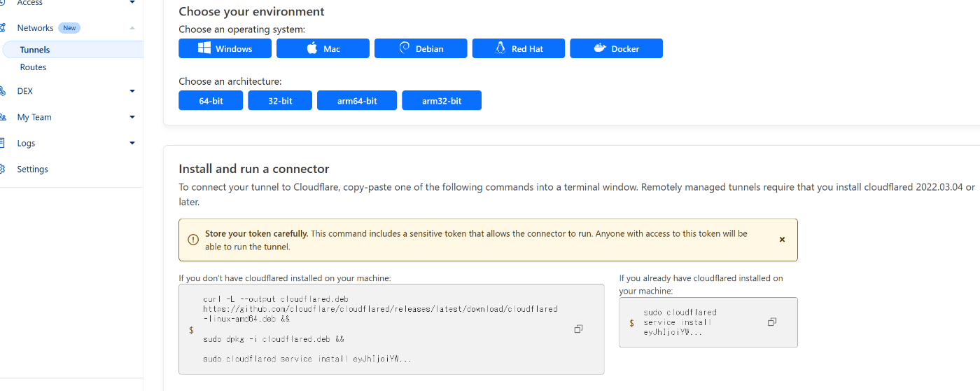Image resolution: width=980 pixels, height=391 pixels.
Task: Click the 'sudo dpkg -i cloudflared.deb' line
Action: click(274, 339)
